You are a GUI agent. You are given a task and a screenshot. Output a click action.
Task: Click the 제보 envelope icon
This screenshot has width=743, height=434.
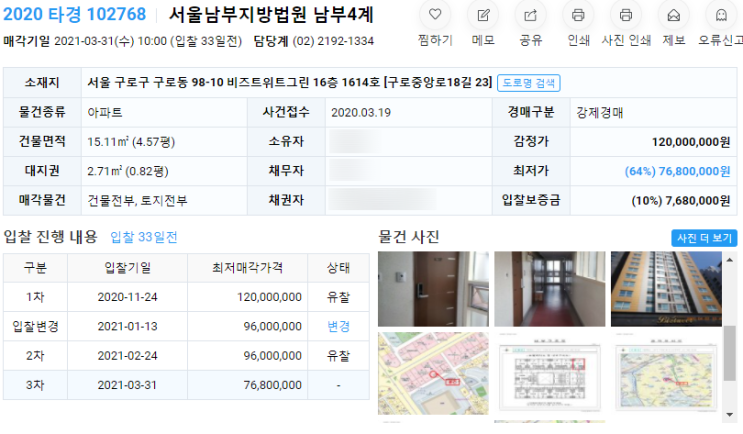click(673, 15)
